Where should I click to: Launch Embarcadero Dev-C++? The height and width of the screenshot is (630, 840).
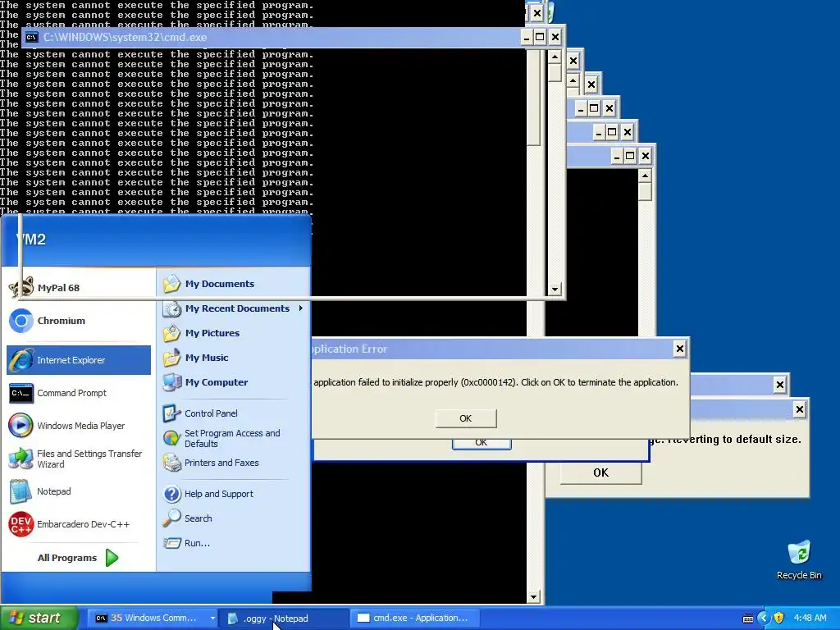[79, 524]
